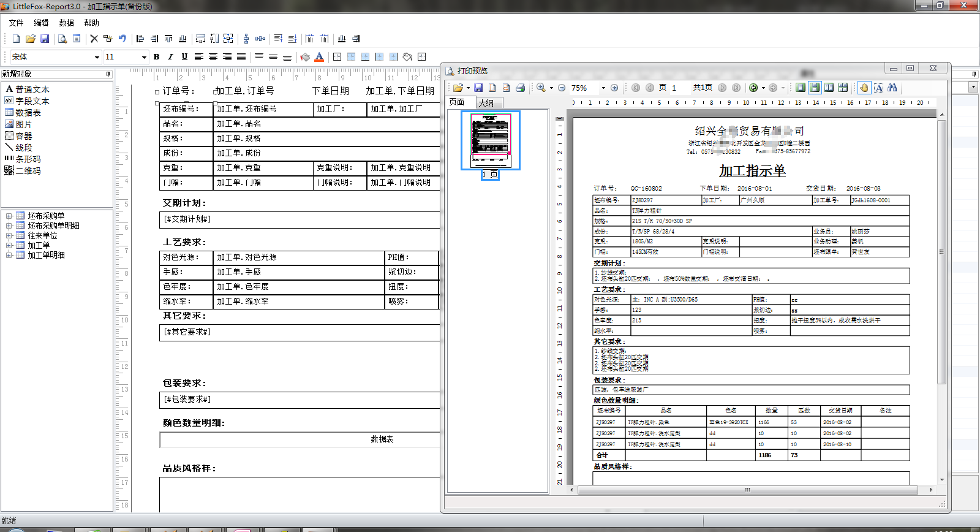This screenshot has height=532, width=980.
Task: Set text horizontal alignment to left
Action: [x=199, y=57]
